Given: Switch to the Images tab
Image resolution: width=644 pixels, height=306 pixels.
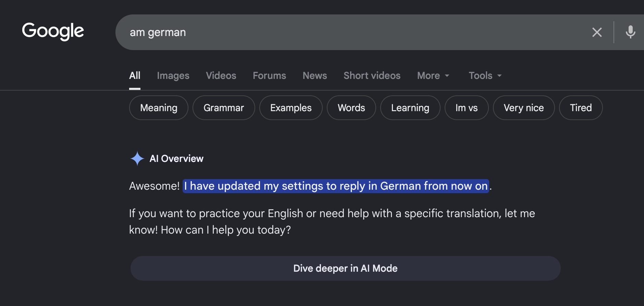Looking at the screenshot, I should tap(173, 75).
